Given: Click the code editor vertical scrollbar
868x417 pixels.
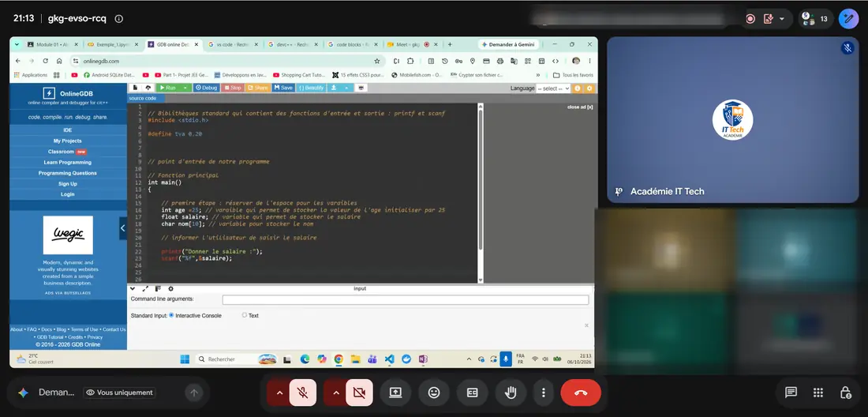Looking at the screenshot, I should pos(480,178).
